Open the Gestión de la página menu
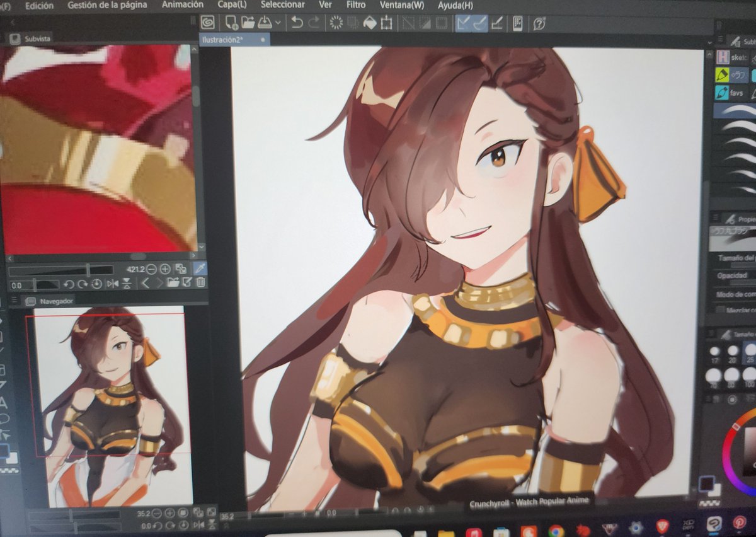 (106, 5)
